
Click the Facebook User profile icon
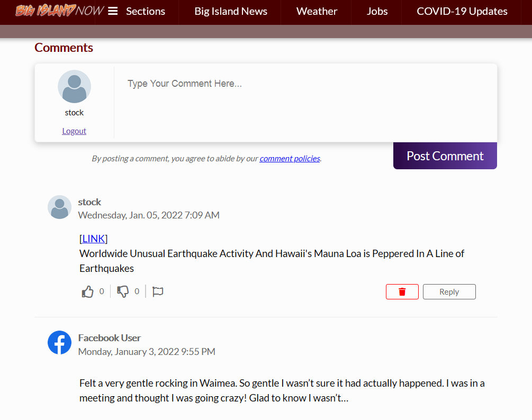[x=59, y=343]
